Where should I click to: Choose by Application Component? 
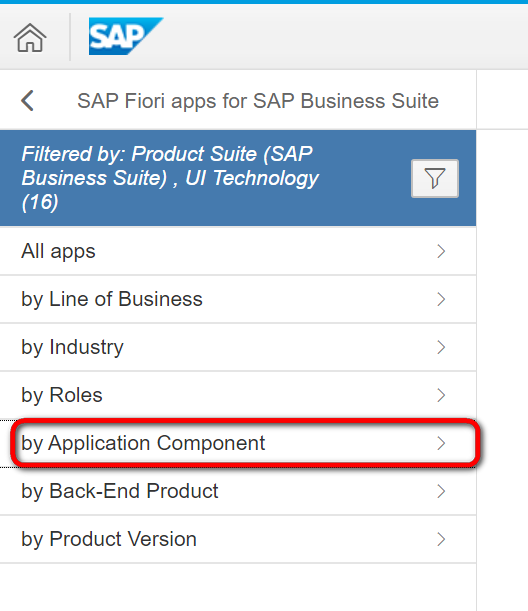point(238,443)
